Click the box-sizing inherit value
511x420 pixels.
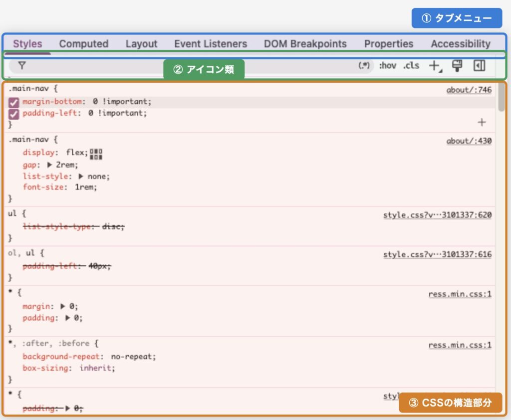tap(95, 368)
